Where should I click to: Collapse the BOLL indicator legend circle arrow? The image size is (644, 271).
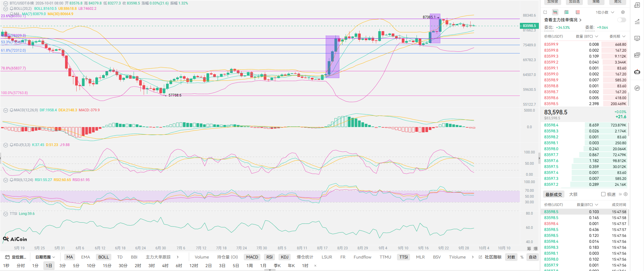[x=6, y=9]
